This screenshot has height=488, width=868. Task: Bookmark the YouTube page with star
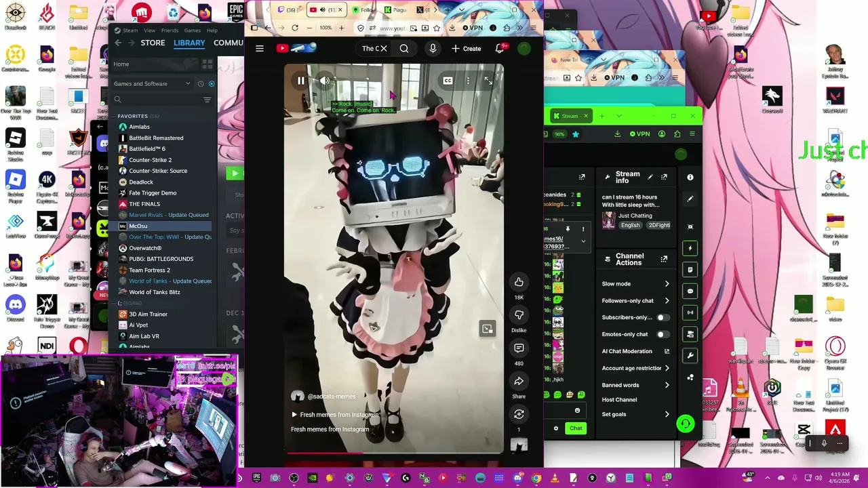[x=437, y=28]
